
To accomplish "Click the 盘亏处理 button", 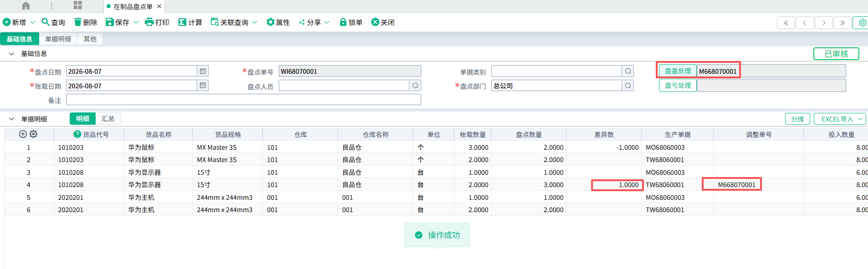I will pyautogui.click(x=678, y=86).
